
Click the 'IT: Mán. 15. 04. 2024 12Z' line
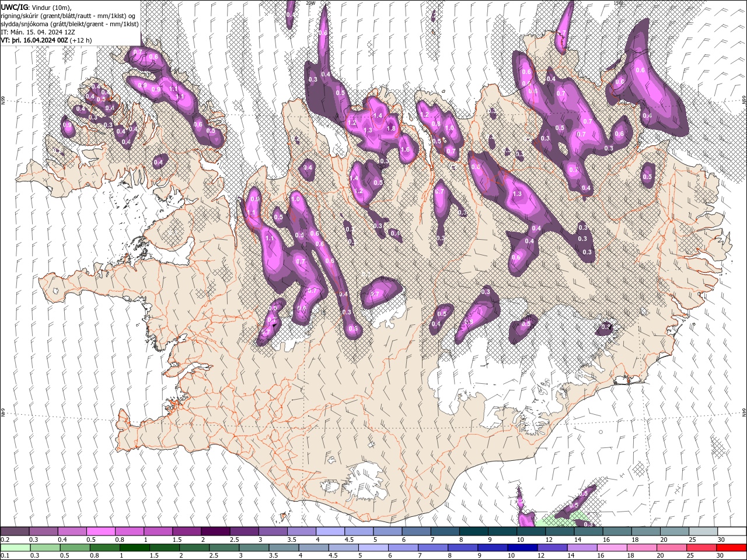tap(37, 32)
